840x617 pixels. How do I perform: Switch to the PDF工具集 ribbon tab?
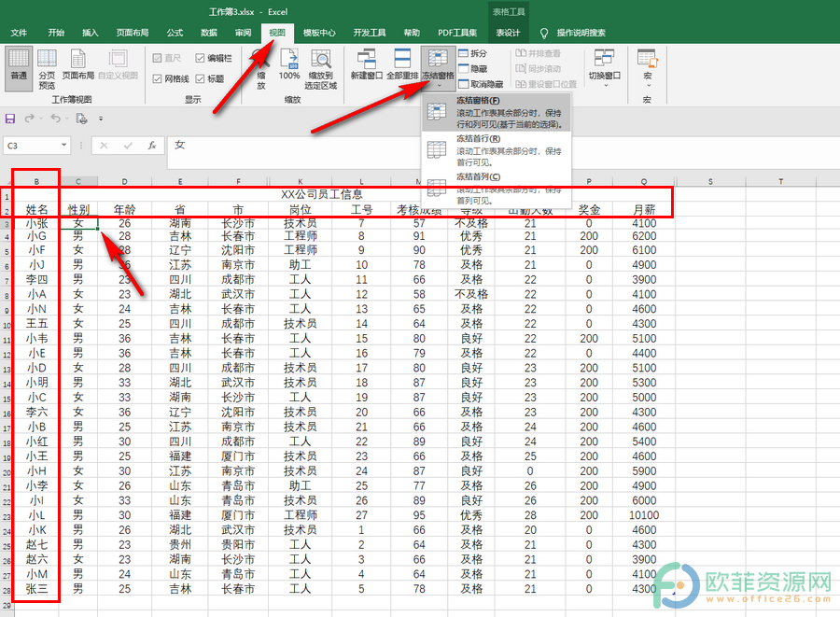click(457, 33)
